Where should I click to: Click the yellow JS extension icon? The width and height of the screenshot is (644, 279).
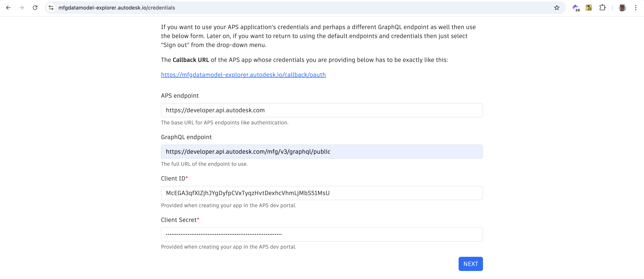click(589, 8)
